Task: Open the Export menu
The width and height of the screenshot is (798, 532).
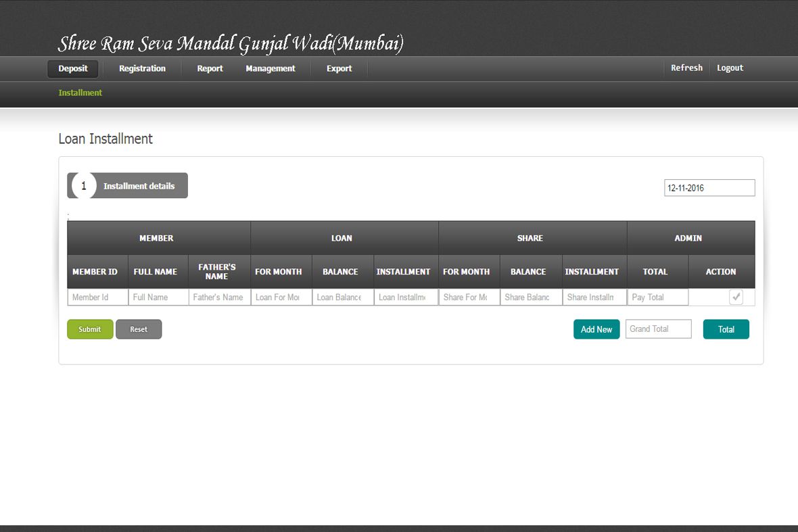Action: click(x=339, y=69)
